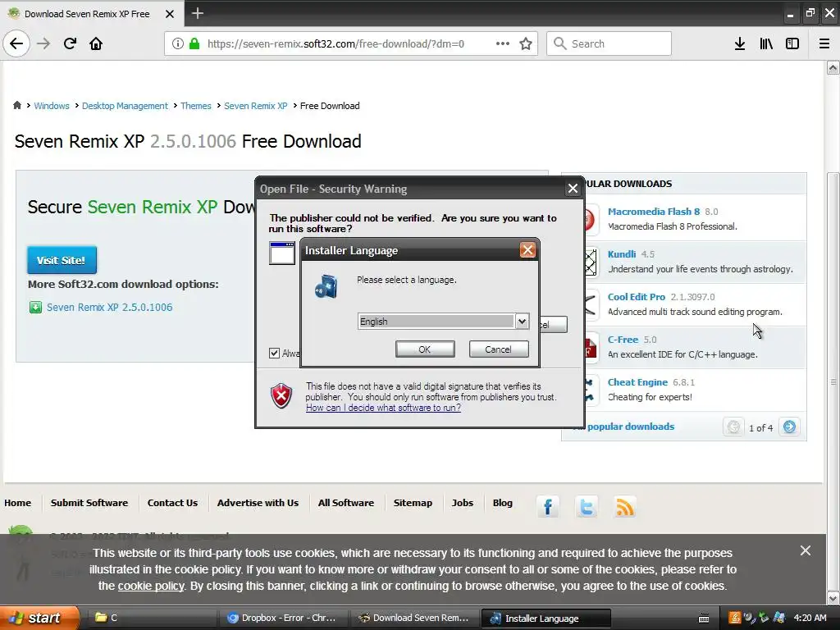Image resolution: width=840 pixels, height=630 pixels.
Task: Open all popular downloads link
Action: click(631, 427)
